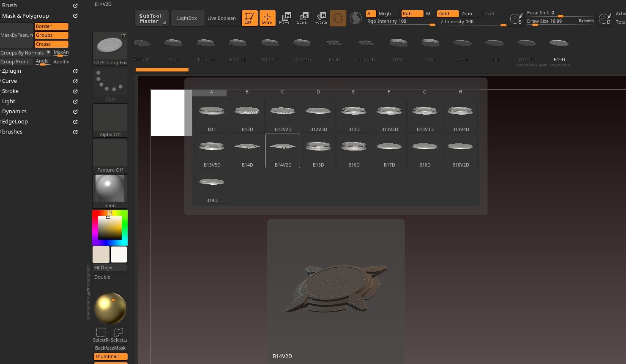Activate Edit mode icon
The image size is (626, 364).
coord(249,18)
